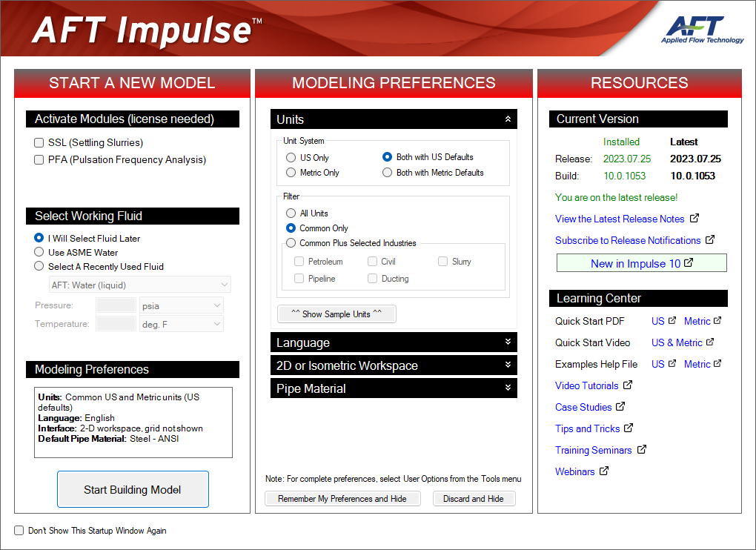
Task: Click Remember My Preferences and Hide
Action: tap(342, 498)
